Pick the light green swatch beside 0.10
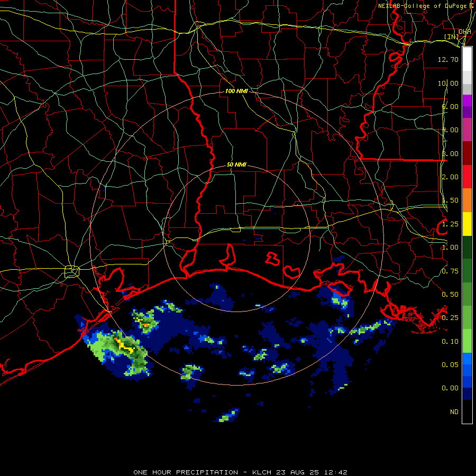The width and height of the screenshot is (476, 476). pyautogui.click(x=467, y=341)
